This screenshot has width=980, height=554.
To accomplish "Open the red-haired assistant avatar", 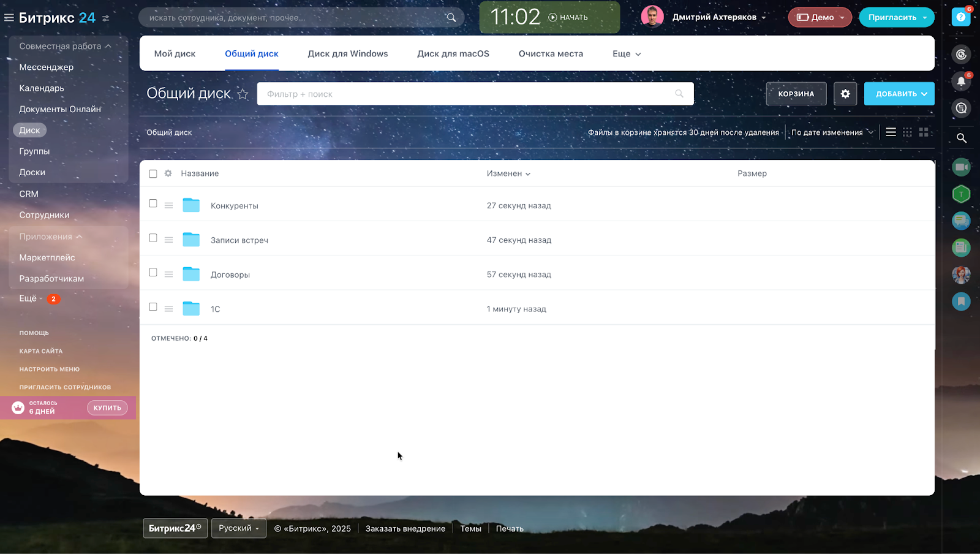I will click(x=961, y=275).
